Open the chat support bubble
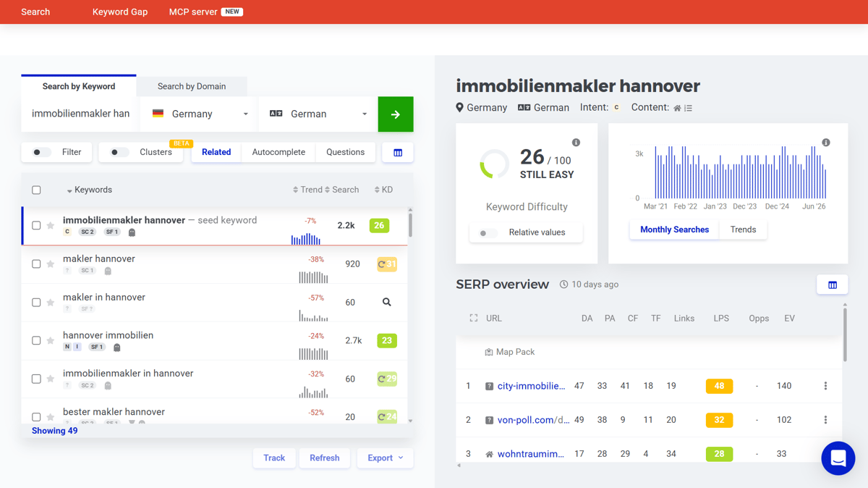This screenshot has width=868, height=488. pos(838,458)
